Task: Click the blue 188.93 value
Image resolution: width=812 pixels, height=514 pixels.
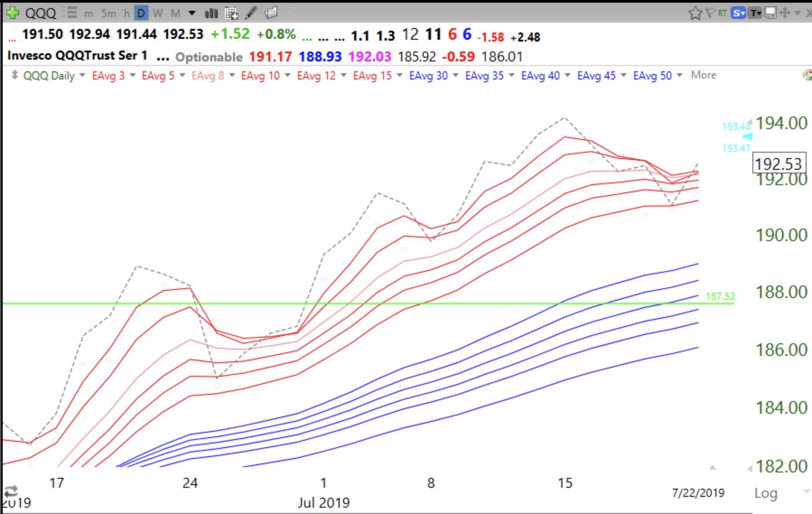Action: (x=320, y=56)
